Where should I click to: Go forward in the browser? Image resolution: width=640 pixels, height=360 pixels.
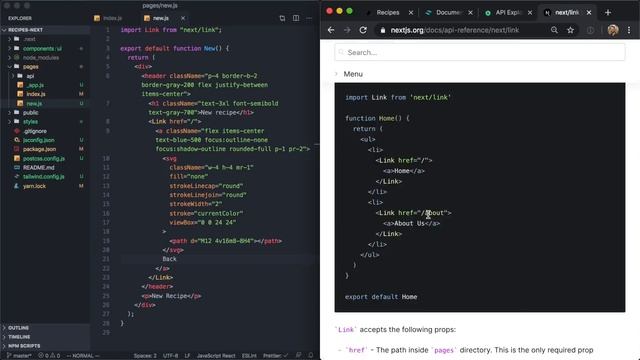click(347, 30)
